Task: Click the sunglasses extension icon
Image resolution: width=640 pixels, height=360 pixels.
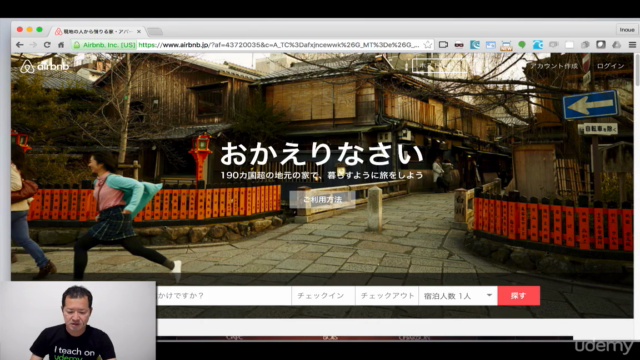Action: click(459, 45)
